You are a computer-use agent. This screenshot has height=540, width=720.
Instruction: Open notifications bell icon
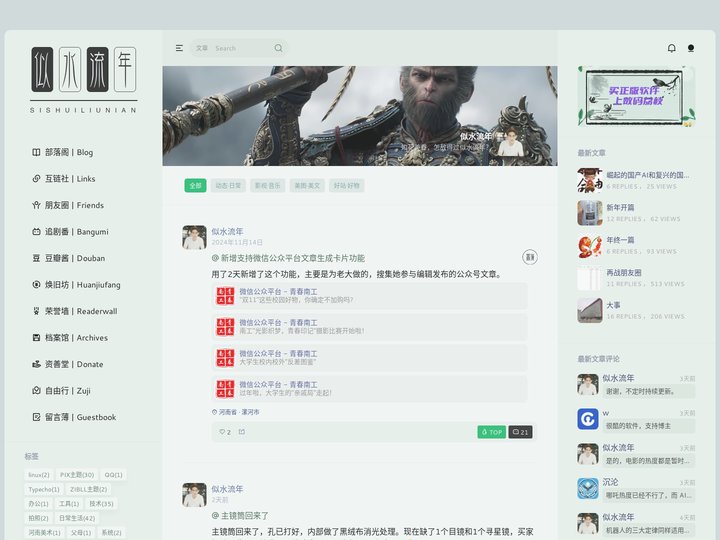[671, 48]
